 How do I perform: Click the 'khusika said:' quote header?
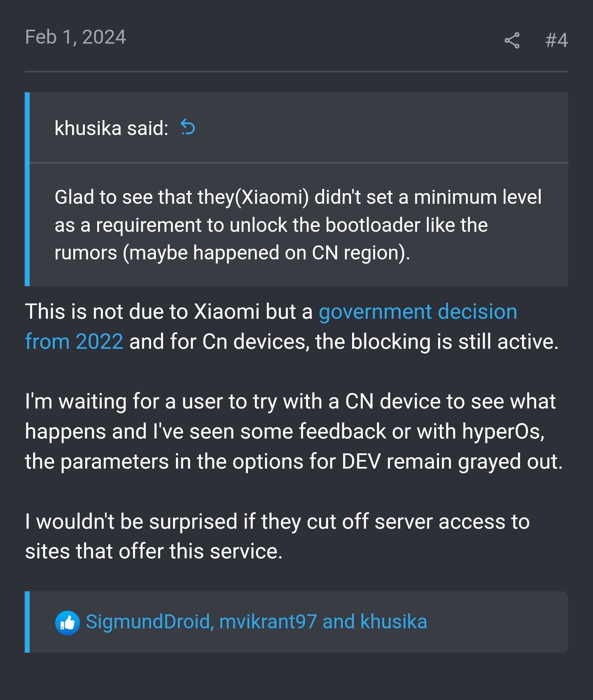click(x=111, y=128)
